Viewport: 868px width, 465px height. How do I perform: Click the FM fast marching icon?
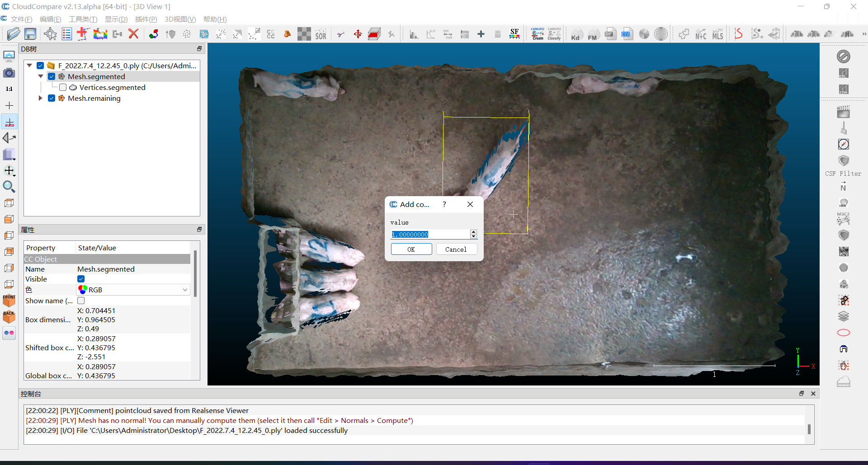coord(593,35)
